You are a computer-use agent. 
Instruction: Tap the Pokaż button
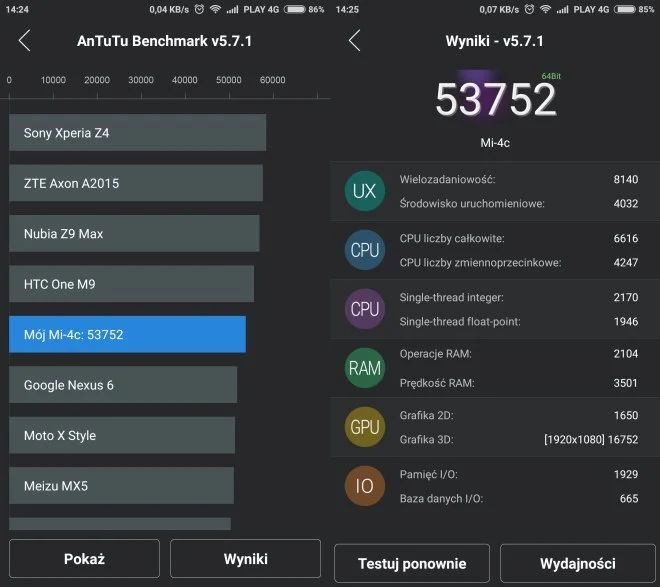tap(84, 559)
